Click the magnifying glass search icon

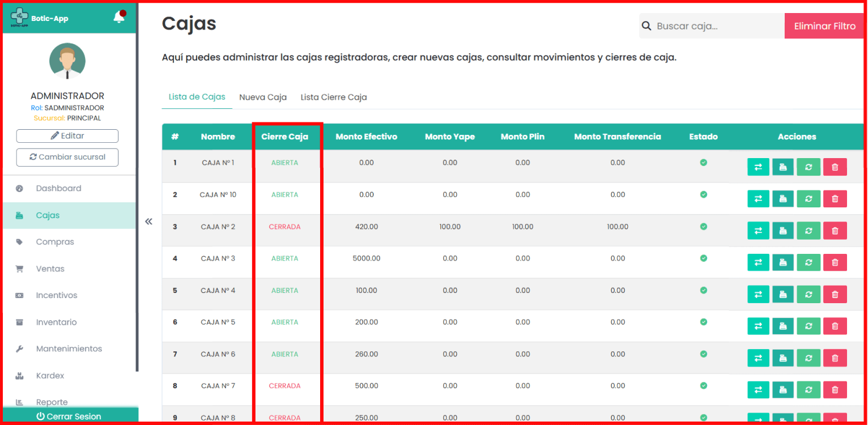pyautogui.click(x=646, y=26)
